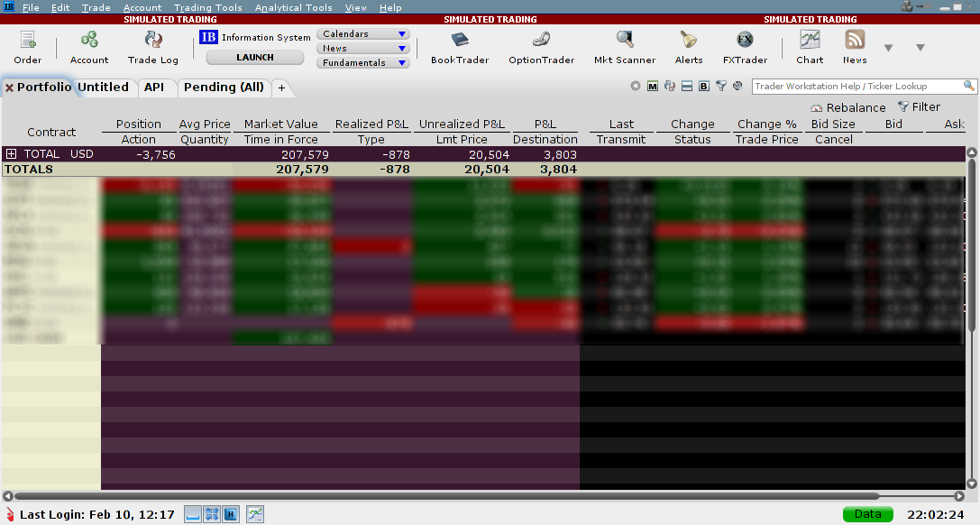Click the magnifier icon in Ticker Lookup
980x525 pixels.
969,86
